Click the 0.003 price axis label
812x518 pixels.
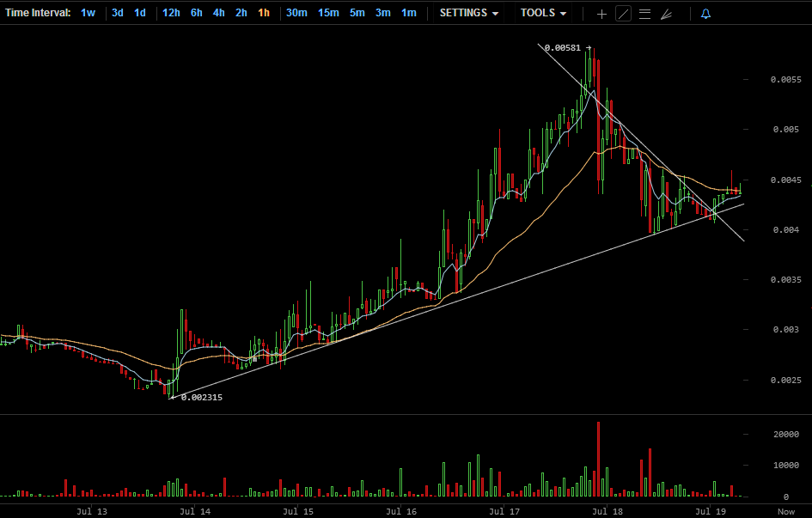(788, 330)
